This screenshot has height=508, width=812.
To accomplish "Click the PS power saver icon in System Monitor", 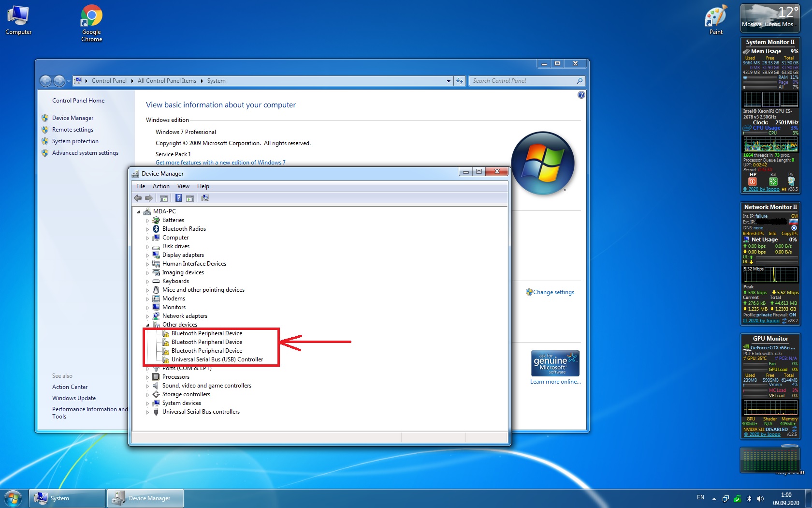I will (791, 181).
